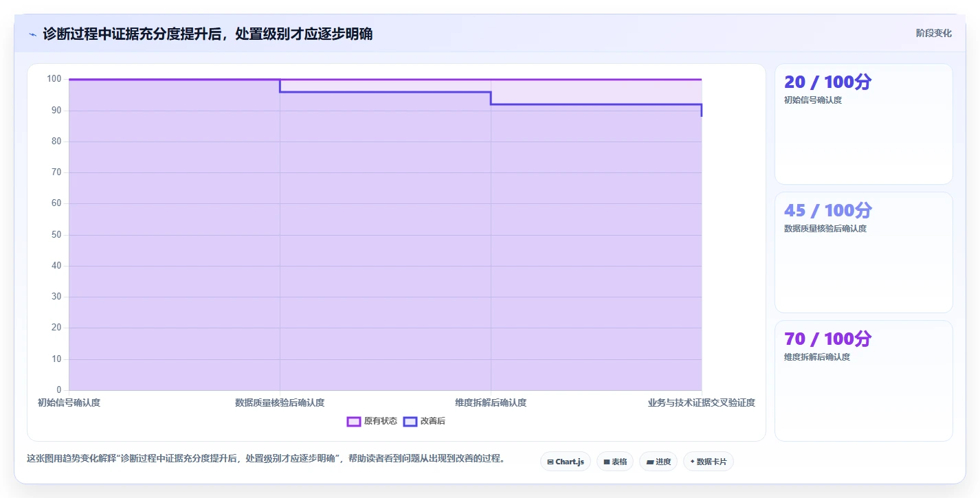Click the 维度拆解后确认度 x-axis label
Image resolution: width=980 pixels, height=498 pixels.
click(x=491, y=403)
